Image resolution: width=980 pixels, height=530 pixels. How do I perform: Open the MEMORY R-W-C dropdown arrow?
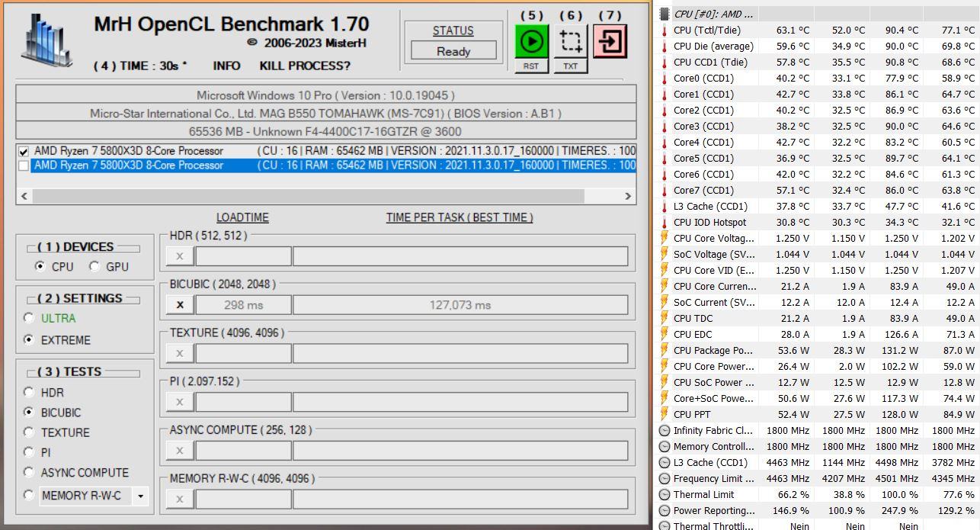click(x=140, y=496)
